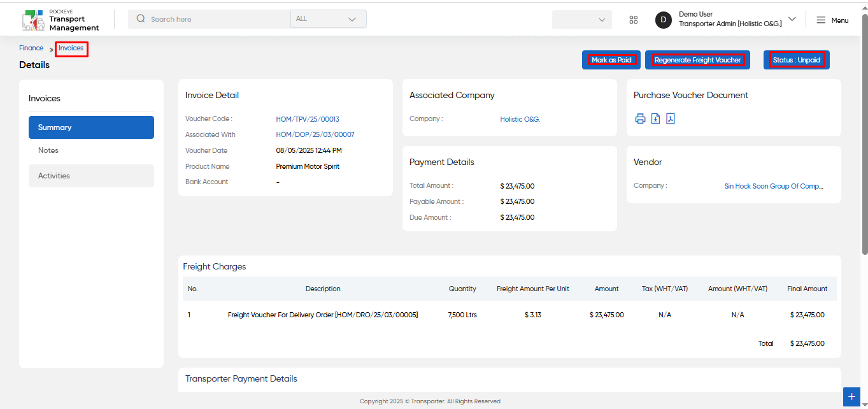Click the Rockeye Transport Management logo
The height and width of the screenshot is (409, 868).
pos(60,20)
